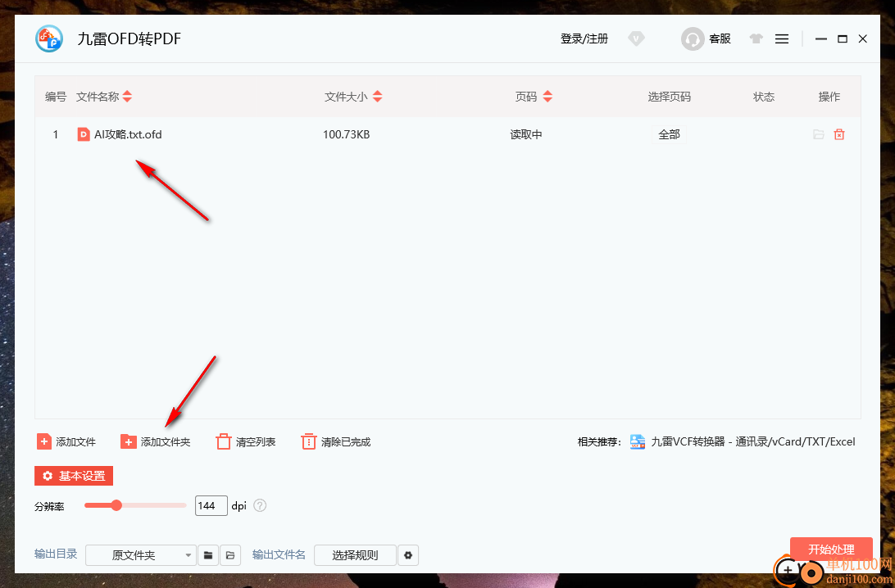This screenshot has width=895, height=588.
Task: Click the 分辨率 label
Action: pos(49,506)
